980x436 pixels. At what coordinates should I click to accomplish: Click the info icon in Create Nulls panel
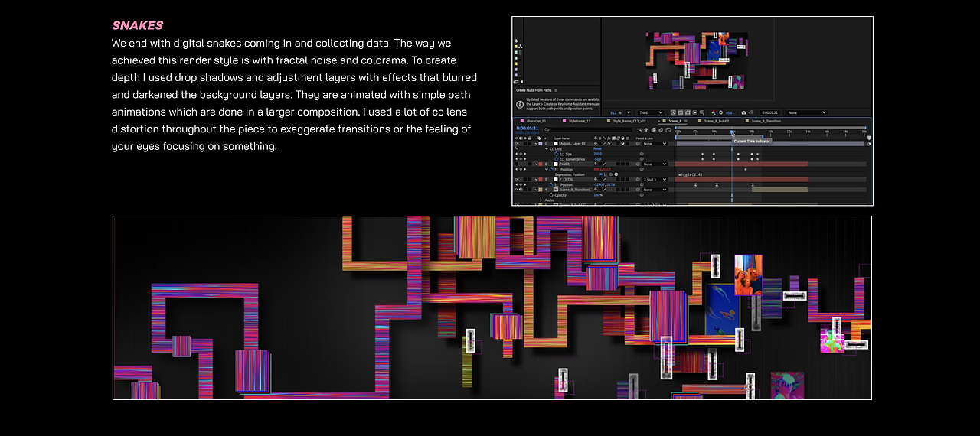click(520, 104)
